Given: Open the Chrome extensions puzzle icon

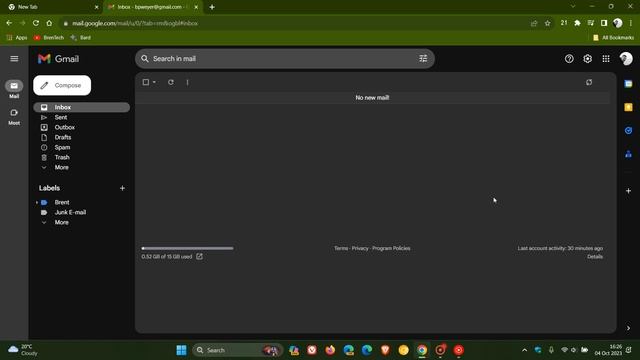Looking at the screenshot, I should click(x=577, y=23).
